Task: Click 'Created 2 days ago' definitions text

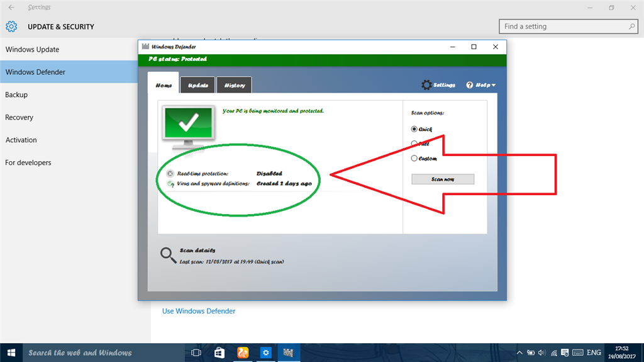Action: pos(284,183)
